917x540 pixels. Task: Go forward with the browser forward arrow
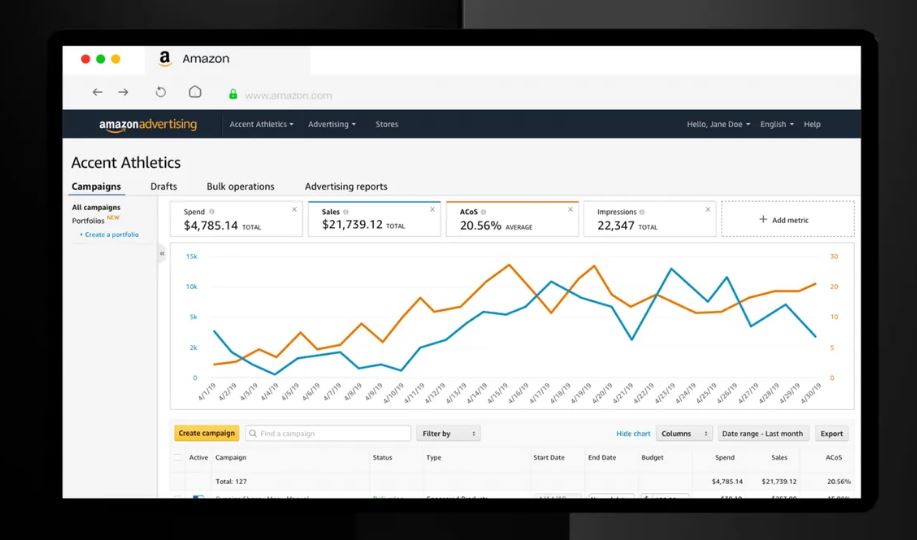(x=123, y=92)
